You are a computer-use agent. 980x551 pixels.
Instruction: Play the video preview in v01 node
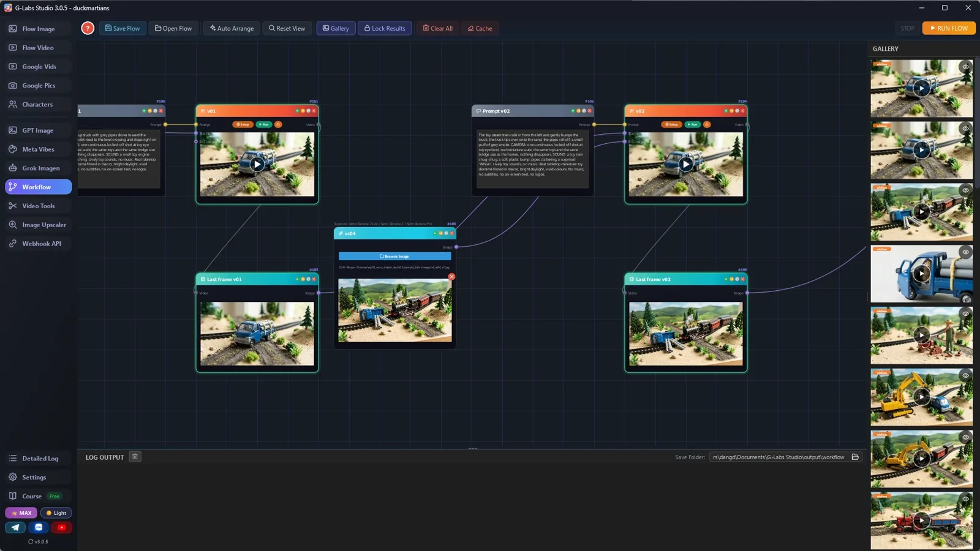(x=257, y=164)
